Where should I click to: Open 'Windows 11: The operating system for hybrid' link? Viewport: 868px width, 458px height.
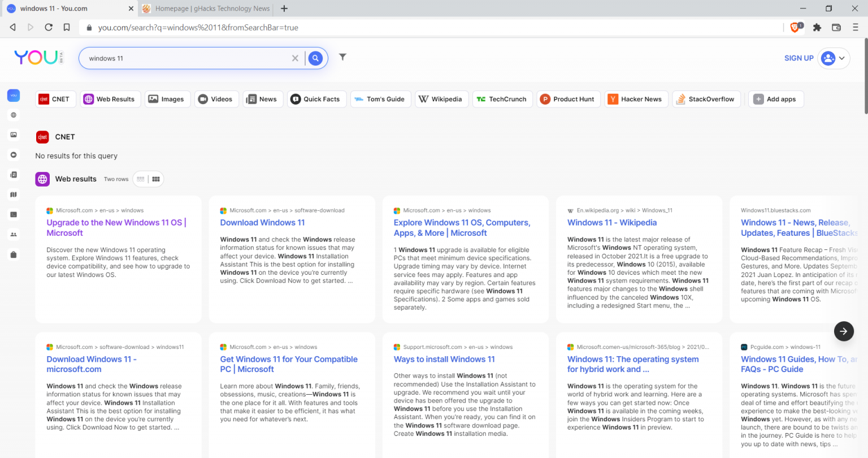633,364
